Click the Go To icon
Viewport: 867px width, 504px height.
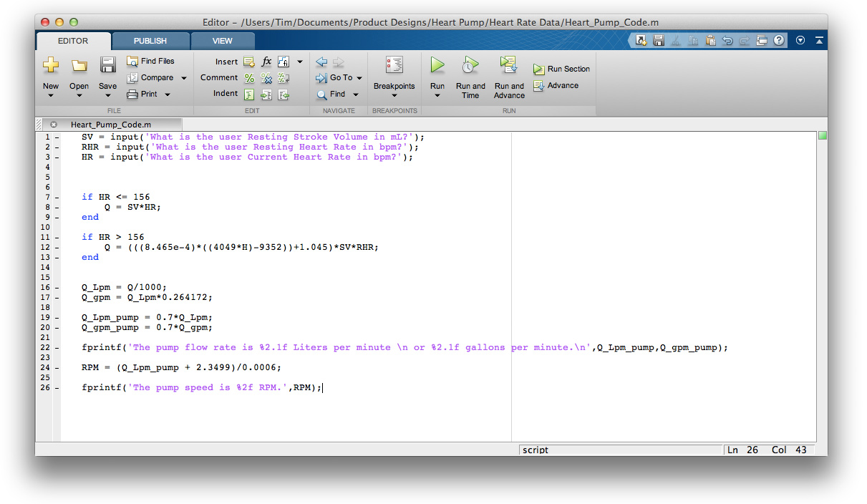coord(321,77)
